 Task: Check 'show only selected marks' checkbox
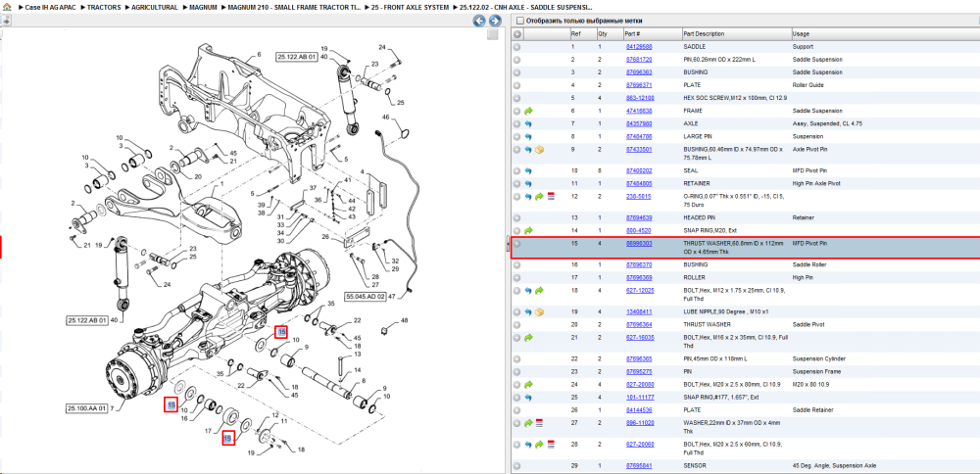coord(520,21)
